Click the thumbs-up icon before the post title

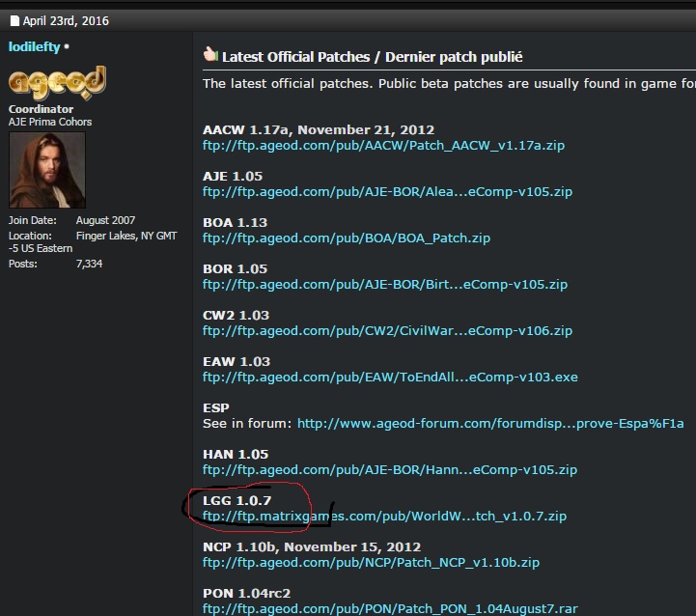click(x=210, y=56)
